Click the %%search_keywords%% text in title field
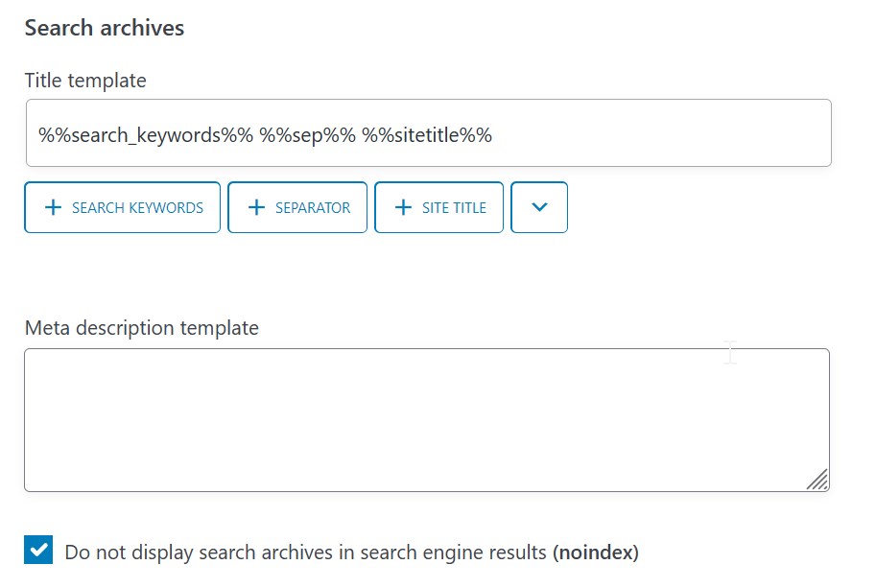Viewport: 876px width, 588px height. [x=146, y=135]
